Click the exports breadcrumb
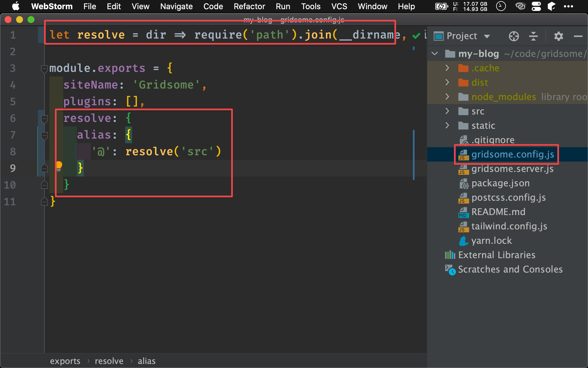The image size is (588, 368). (x=65, y=361)
